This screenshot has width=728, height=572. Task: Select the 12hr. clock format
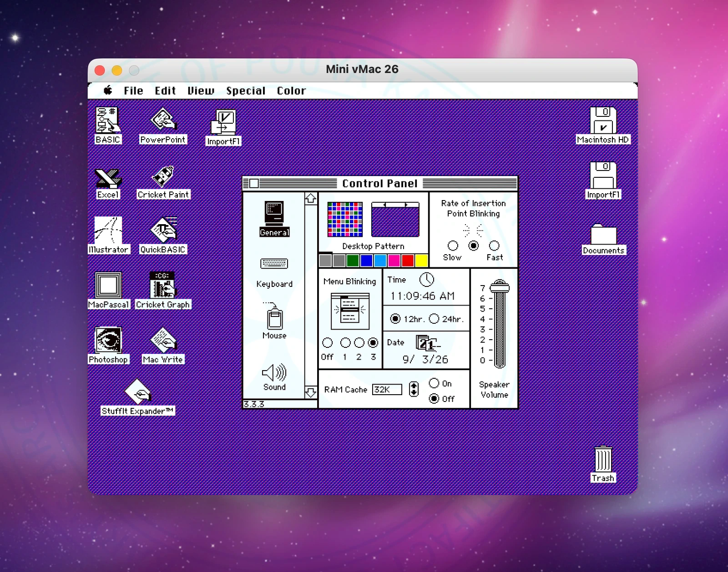pos(395,319)
